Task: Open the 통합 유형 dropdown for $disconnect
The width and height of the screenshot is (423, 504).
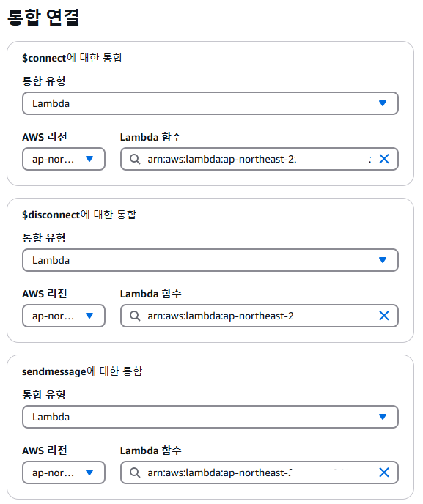Action: [x=210, y=260]
